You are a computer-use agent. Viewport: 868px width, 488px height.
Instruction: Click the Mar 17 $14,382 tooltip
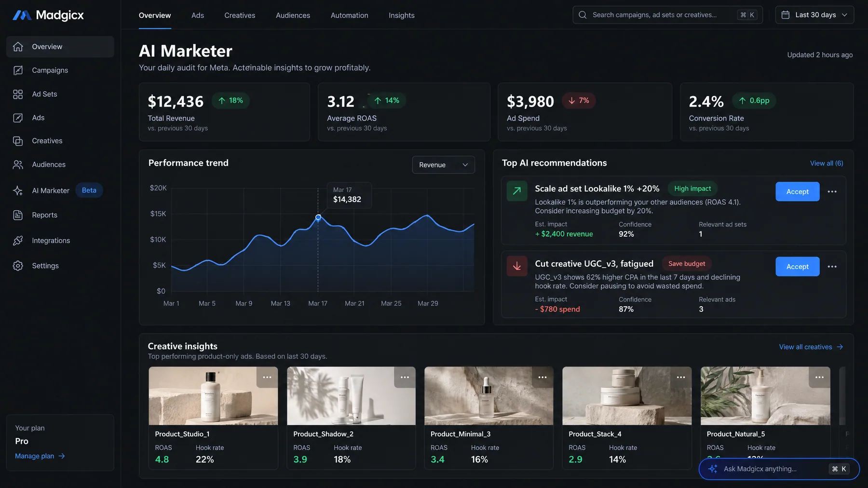[349, 195]
